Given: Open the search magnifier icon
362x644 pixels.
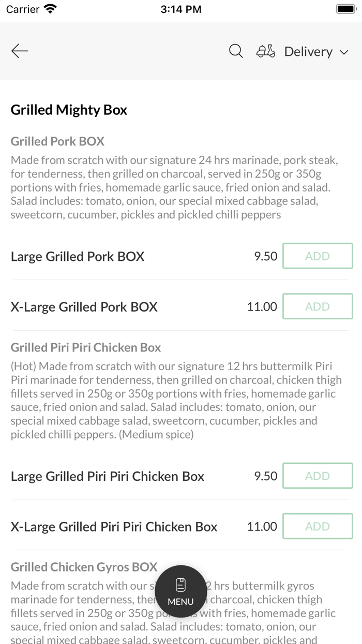Looking at the screenshot, I should [x=236, y=51].
